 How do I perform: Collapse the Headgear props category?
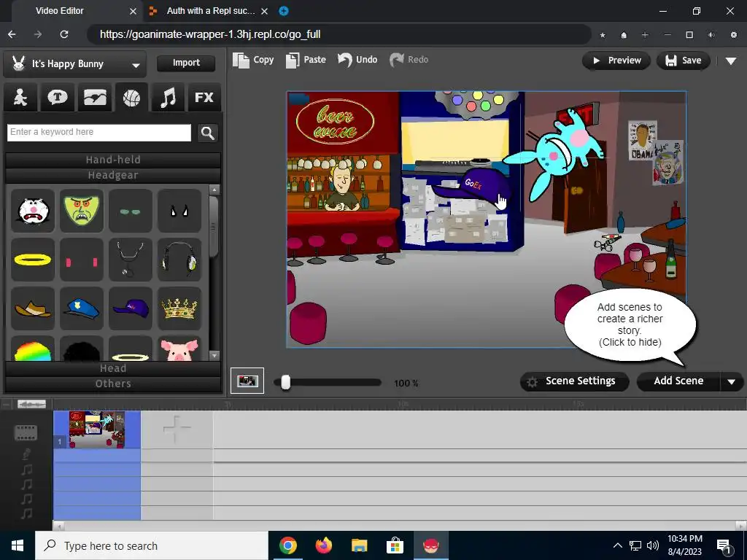113,175
